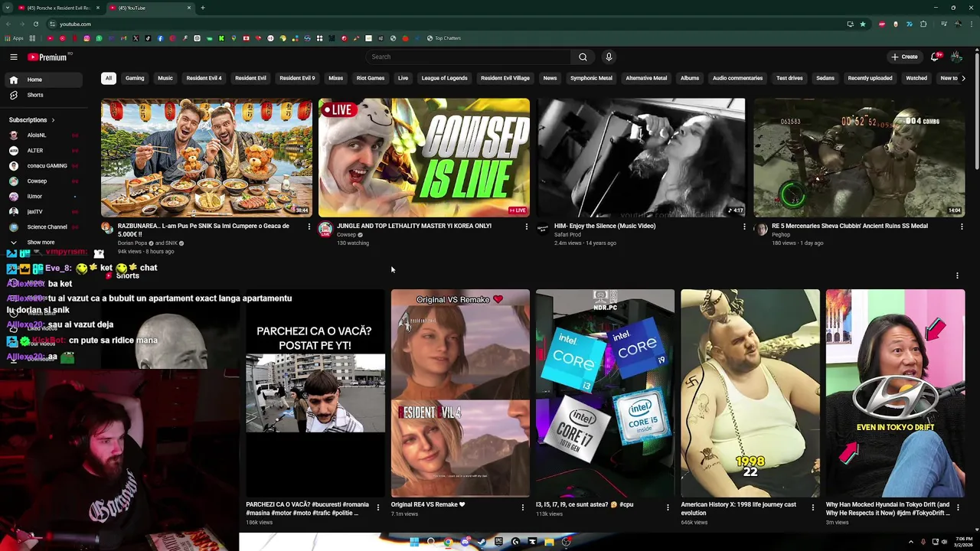Image resolution: width=980 pixels, height=551 pixels.
Task: Open the Cowsep channel in subscriptions
Action: (x=43, y=181)
